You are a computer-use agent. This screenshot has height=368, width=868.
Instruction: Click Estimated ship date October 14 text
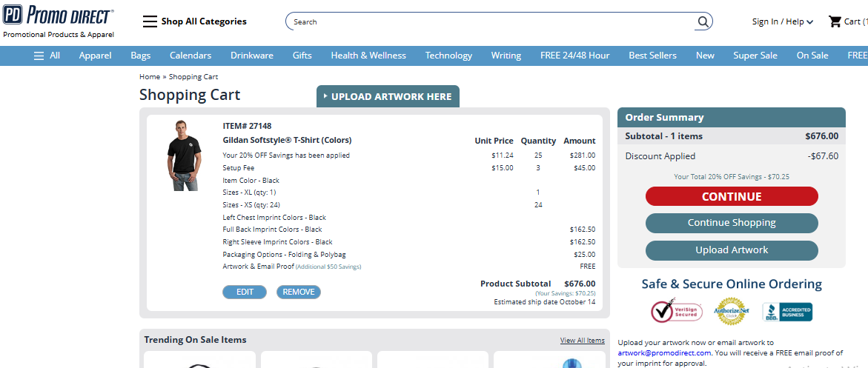pyautogui.click(x=545, y=302)
